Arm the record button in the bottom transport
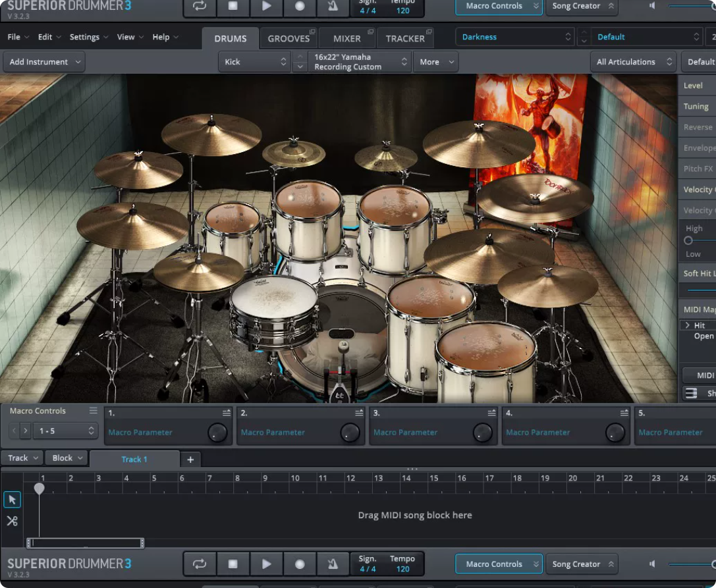 (x=300, y=564)
